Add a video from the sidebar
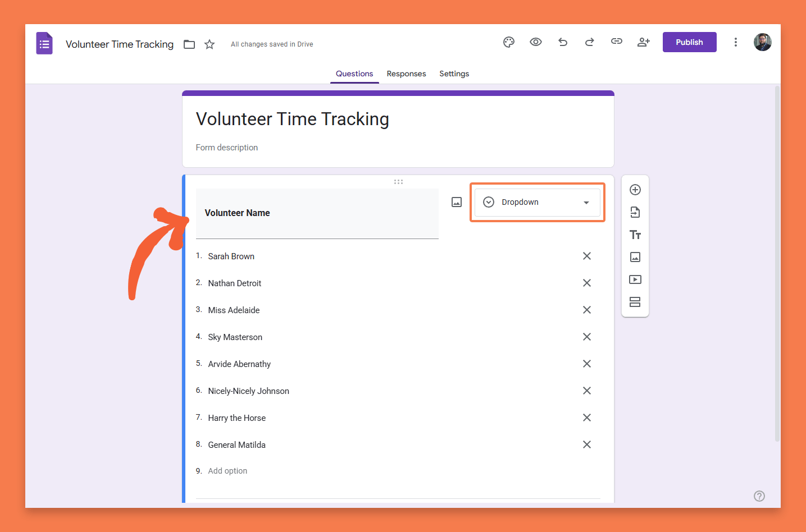This screenshot has height=532, width=806. point(635,279)
